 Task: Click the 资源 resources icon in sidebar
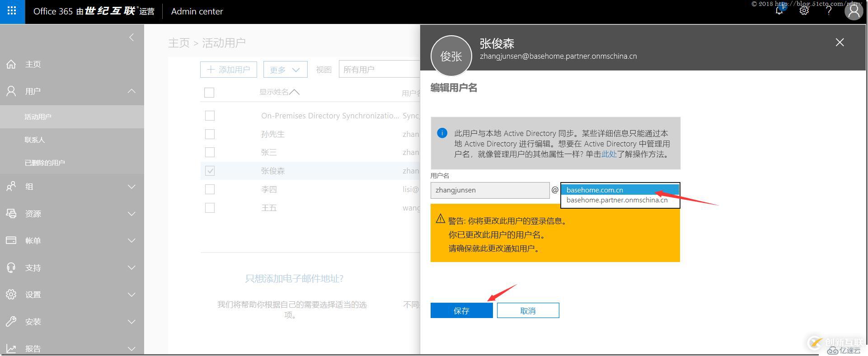[11, 213]
